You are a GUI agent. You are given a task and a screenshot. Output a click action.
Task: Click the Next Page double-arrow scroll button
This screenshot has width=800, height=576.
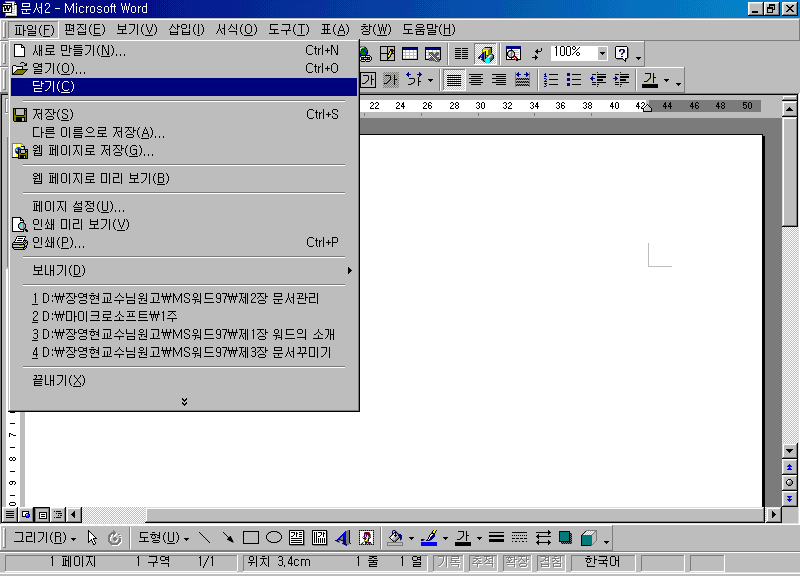[x=789, y=498]
